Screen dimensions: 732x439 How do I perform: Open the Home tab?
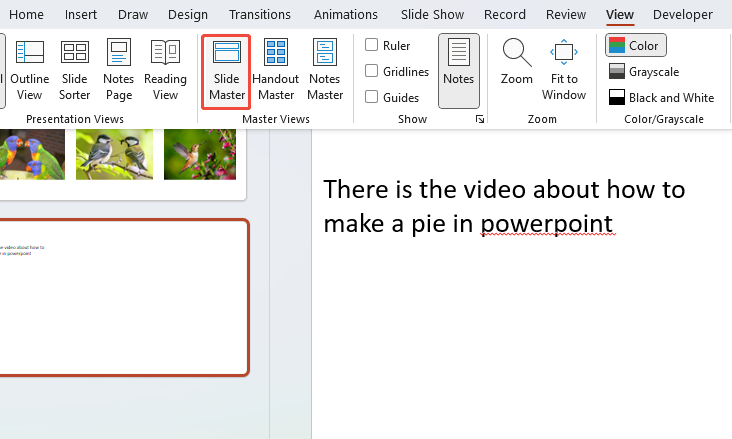(x=26, y=14)
